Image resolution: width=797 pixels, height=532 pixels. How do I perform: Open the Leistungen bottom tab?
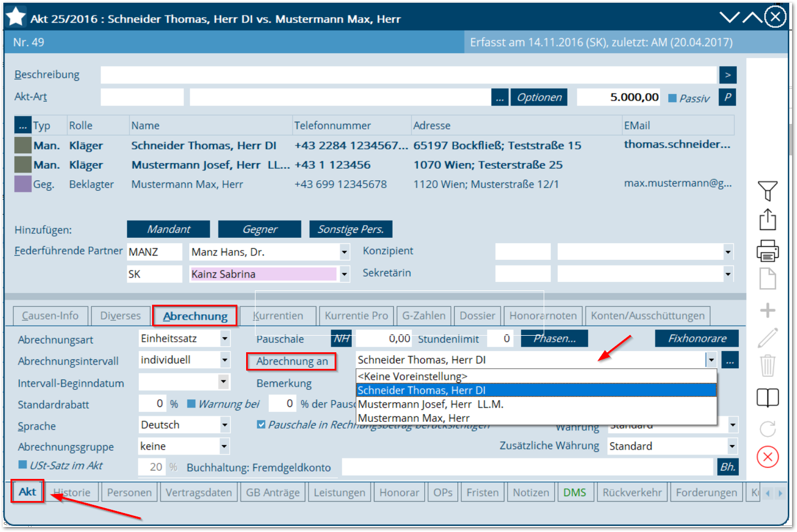tap(340, 492)
